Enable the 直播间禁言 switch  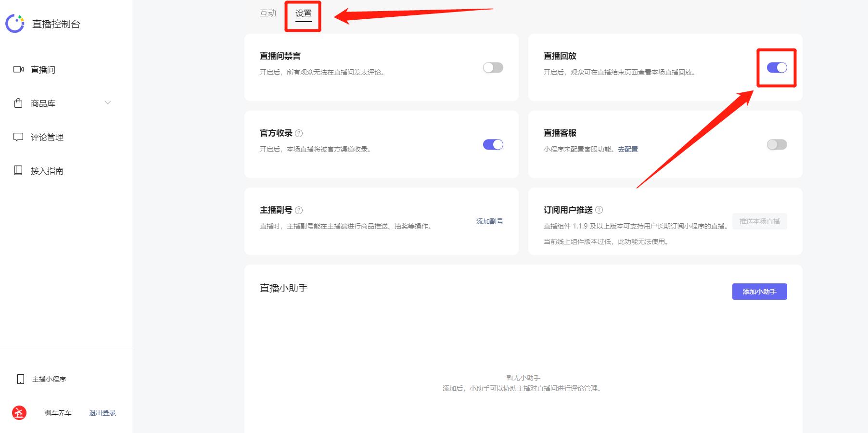tap(493, 67)
